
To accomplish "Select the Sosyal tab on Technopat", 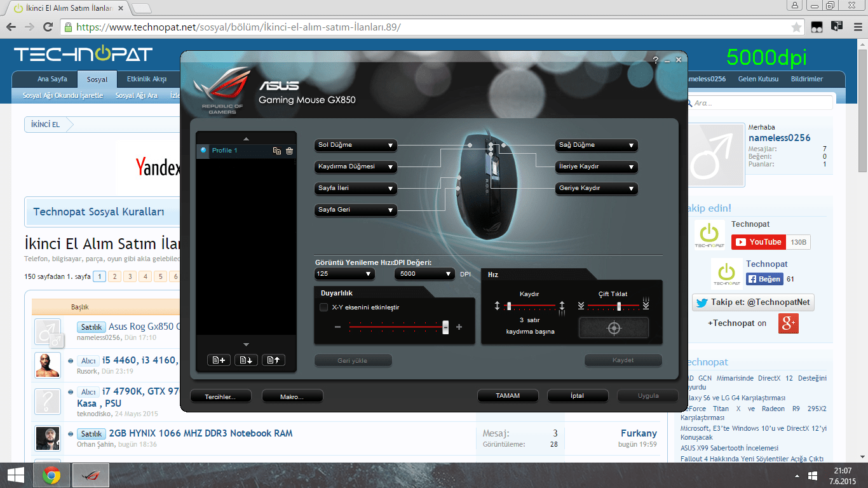I will click(97, 80).
